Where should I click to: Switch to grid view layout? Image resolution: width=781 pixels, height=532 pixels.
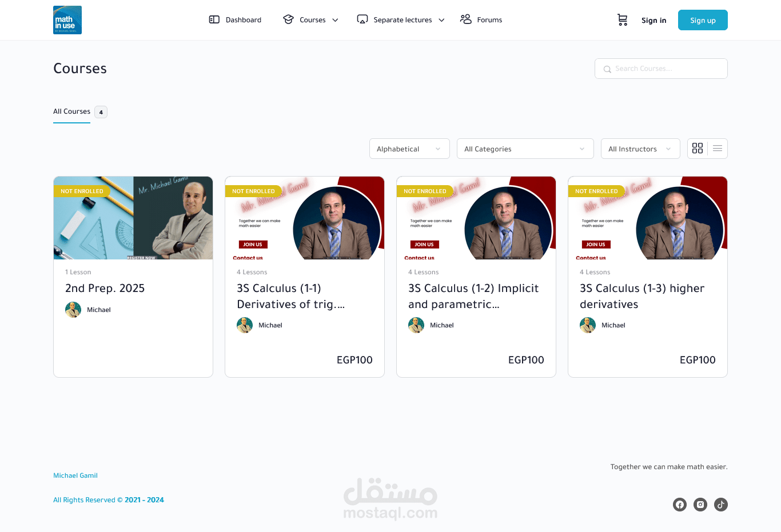tap(698, 149)
